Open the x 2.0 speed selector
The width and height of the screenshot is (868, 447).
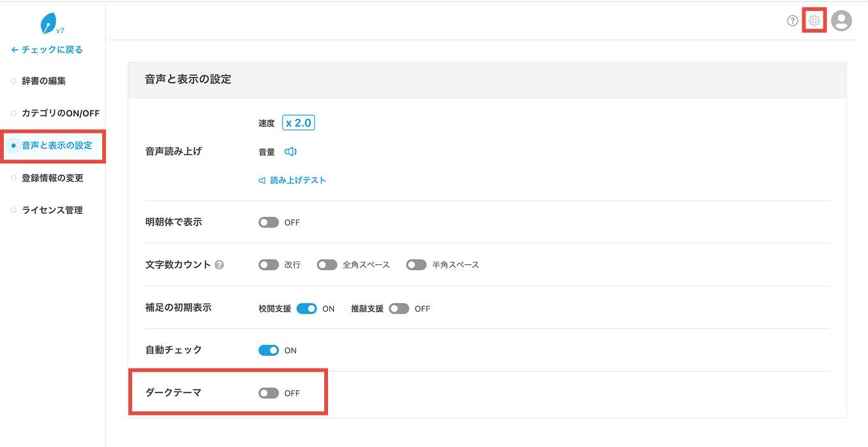pos(299,123)
